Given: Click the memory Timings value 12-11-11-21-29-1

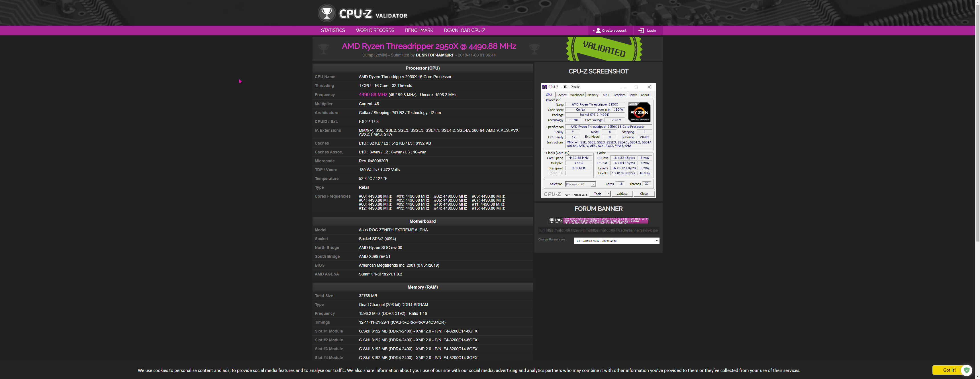Looking at the screenshot, I should 402,322.
